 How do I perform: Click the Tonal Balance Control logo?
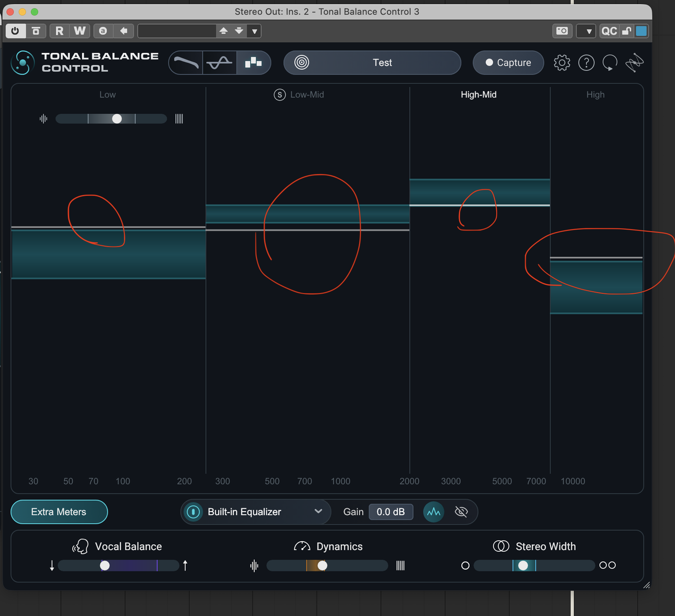pyautogui.click(x=23, y=63)
